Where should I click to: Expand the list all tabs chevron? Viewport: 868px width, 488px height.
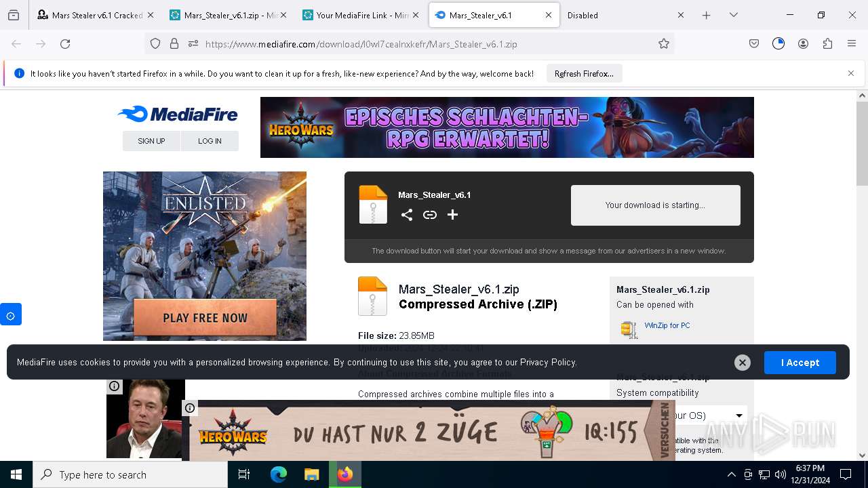[733, 15]
